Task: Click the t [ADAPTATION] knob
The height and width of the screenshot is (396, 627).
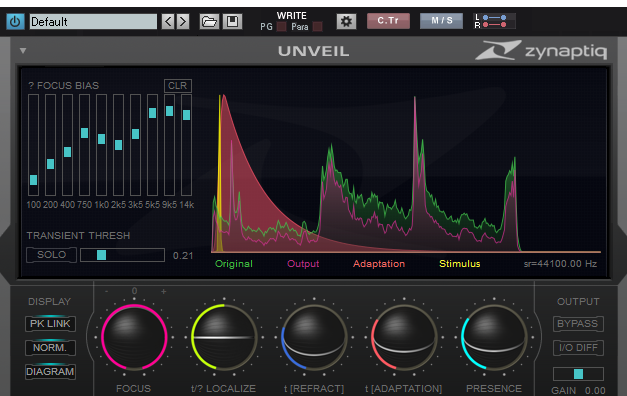Action: pos(404,337)
